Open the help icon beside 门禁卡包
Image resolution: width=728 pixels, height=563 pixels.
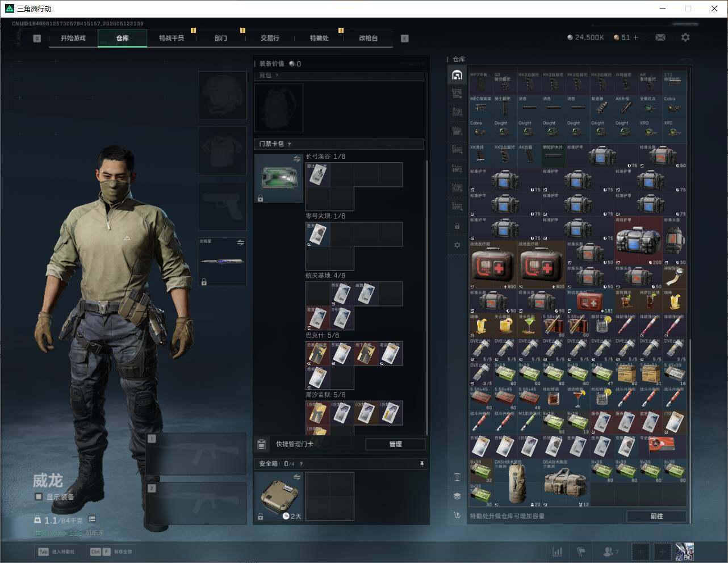290,144
